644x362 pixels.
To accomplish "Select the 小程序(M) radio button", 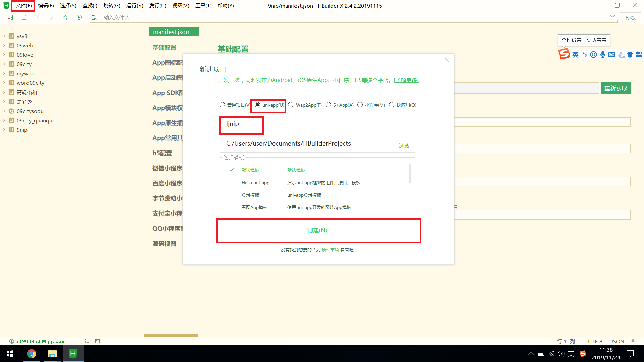I will pos(360,105).
